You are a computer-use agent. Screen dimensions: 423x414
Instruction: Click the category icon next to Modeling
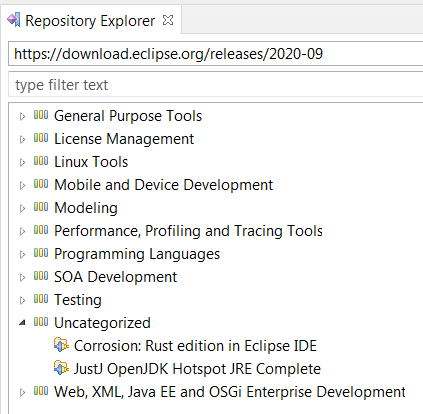41,207
